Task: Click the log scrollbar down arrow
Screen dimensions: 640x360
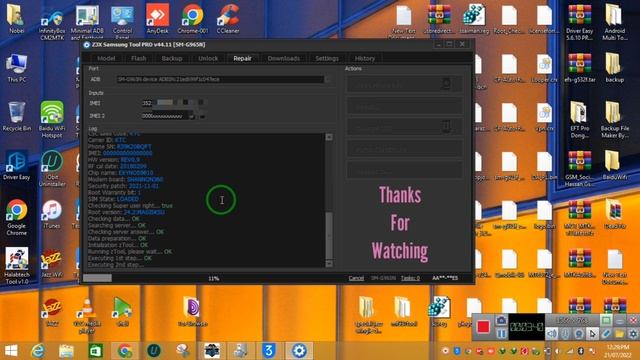Action: pos(329,264)
